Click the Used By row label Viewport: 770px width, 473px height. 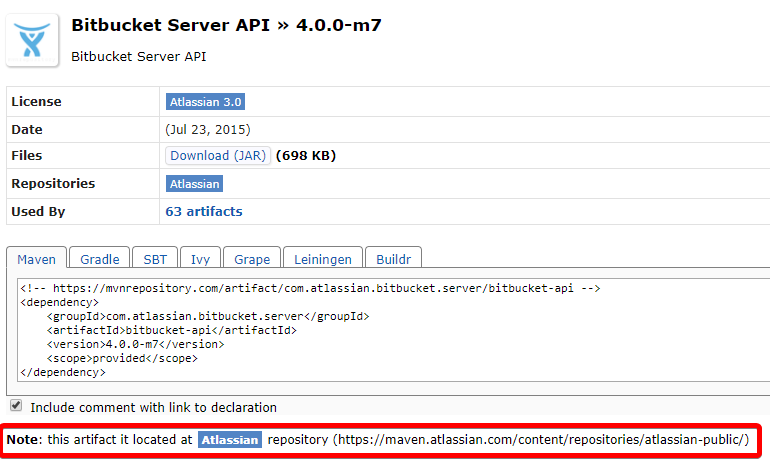click(38, 212)
